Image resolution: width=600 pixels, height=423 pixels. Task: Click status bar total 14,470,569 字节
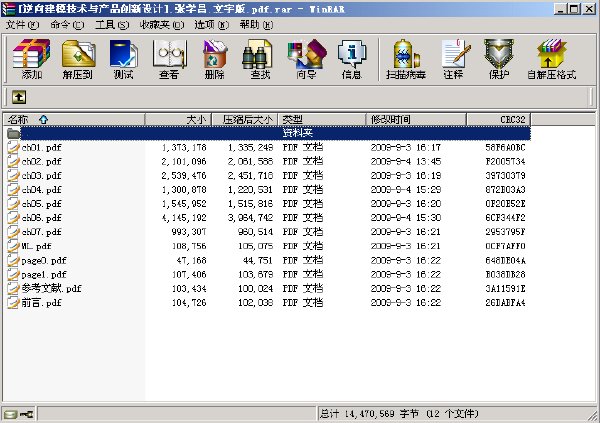click(x=369, y=414)
